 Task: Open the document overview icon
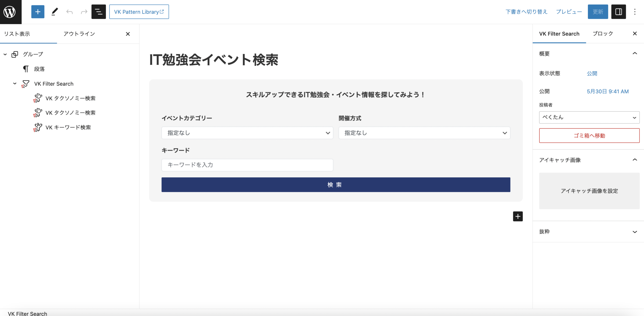point(99,12)
